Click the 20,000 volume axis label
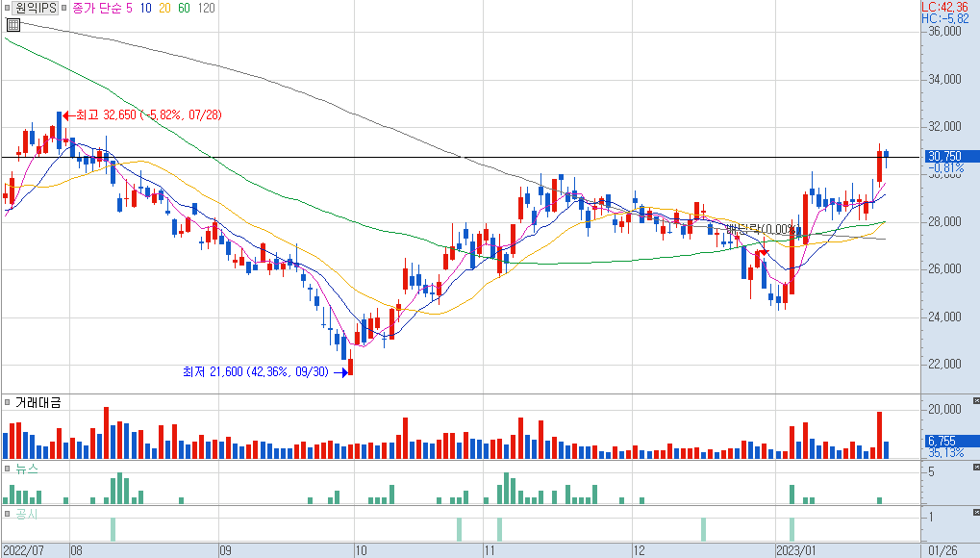 [x=944, y=409]
